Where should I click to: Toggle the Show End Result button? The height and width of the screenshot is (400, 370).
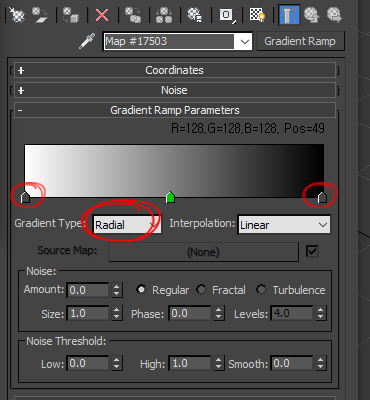(x=289, y=15)
